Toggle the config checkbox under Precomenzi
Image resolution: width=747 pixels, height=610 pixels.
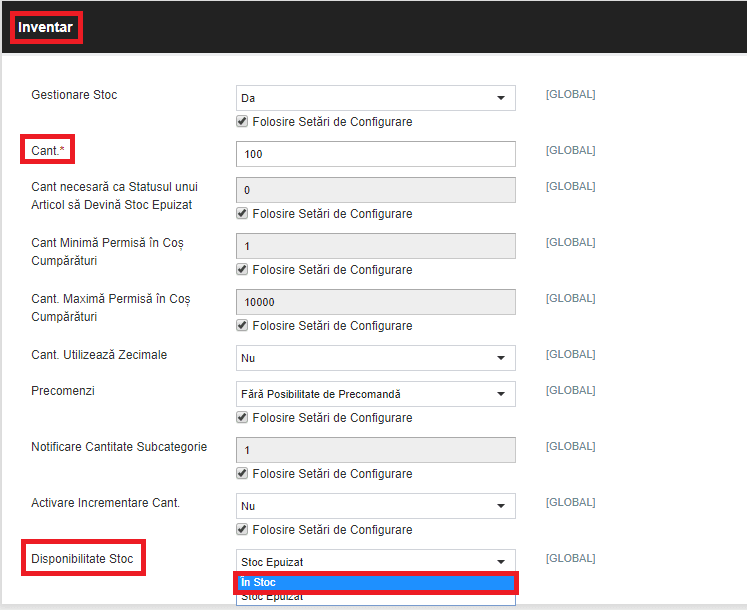[x=242, y=417]
